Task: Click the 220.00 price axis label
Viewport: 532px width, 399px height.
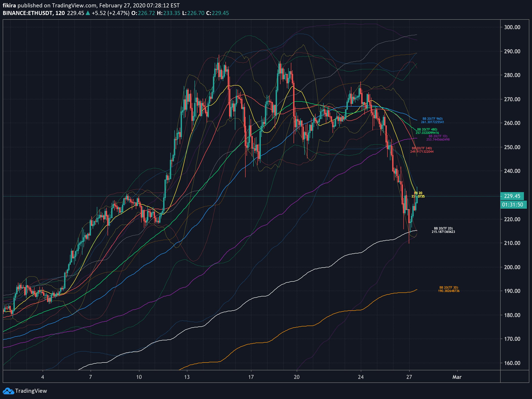Action: (x=512, y=219)
